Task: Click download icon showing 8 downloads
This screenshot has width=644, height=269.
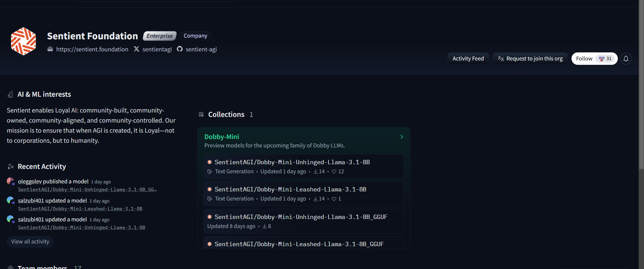Action: click(264, 226)
